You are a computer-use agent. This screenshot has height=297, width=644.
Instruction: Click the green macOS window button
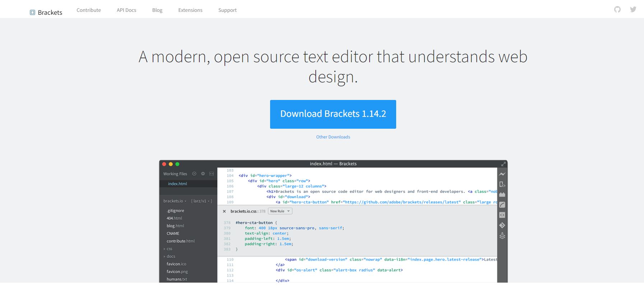[177, 164]
